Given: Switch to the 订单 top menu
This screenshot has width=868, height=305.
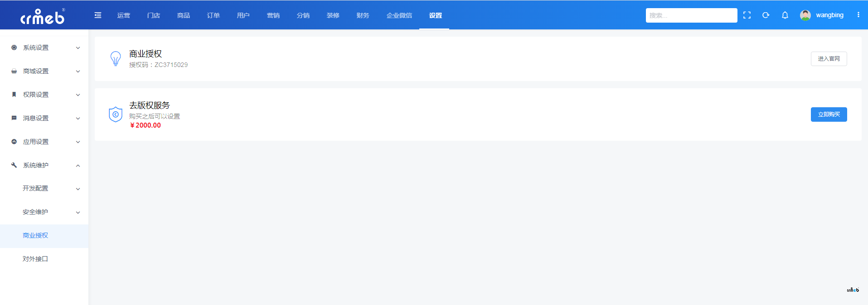Looking at the screenshot, I should point(213,15).
